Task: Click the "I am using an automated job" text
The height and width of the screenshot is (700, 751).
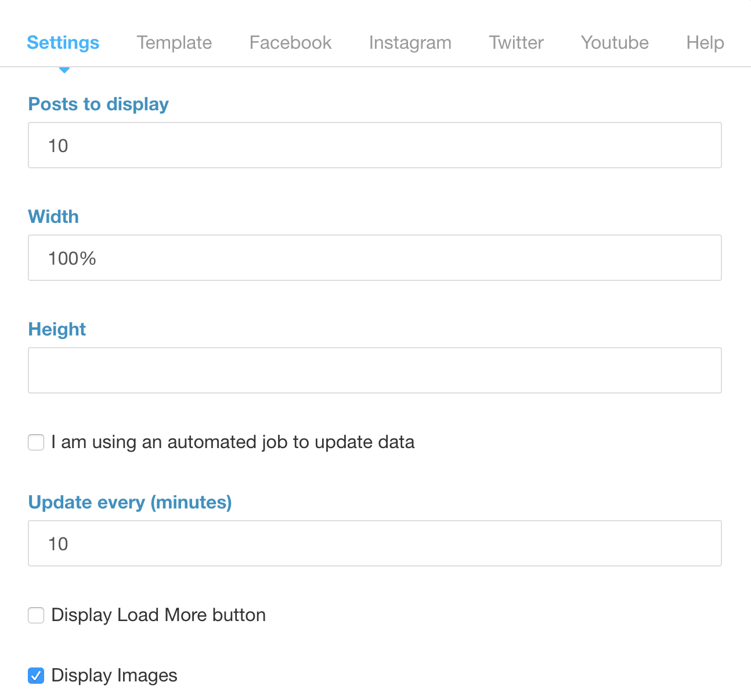Action: [233, 442]
